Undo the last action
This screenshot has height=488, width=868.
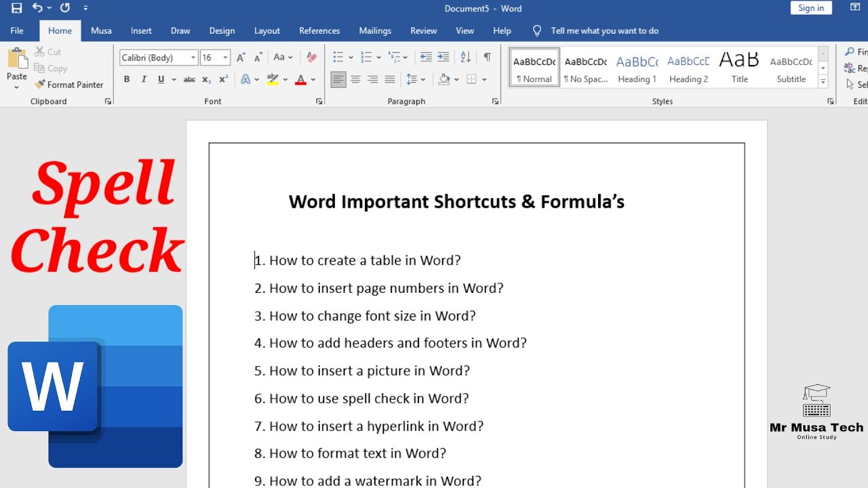(38, 8)
